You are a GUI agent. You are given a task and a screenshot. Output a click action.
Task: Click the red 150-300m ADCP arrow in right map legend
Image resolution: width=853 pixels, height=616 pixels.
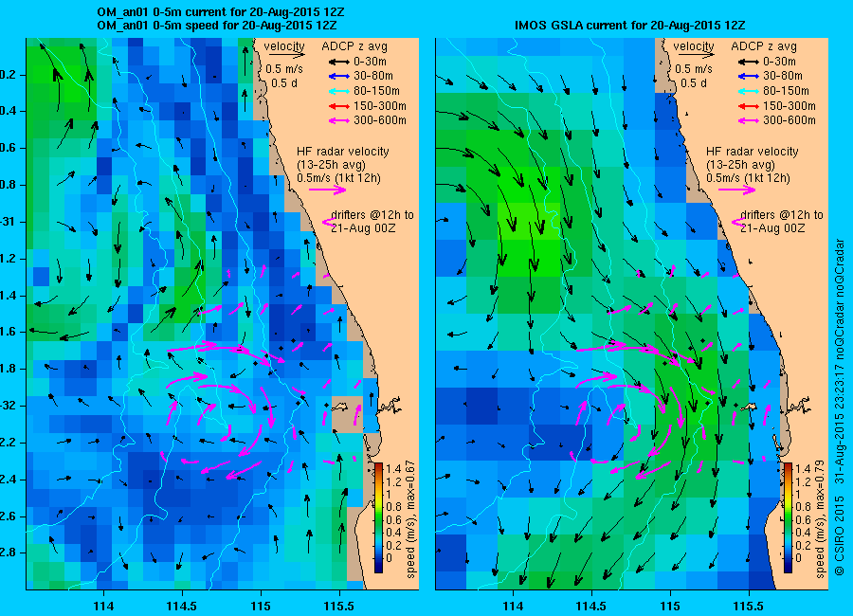tap(749, 106)
